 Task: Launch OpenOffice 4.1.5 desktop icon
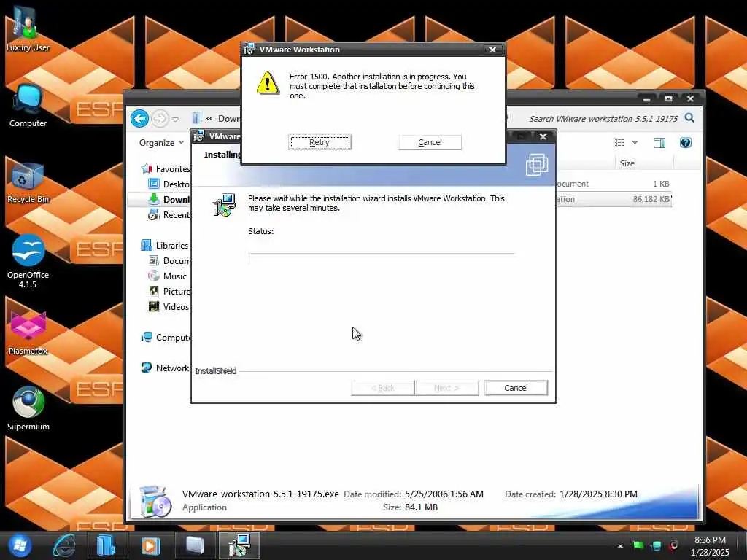click(x=28, y=262)
